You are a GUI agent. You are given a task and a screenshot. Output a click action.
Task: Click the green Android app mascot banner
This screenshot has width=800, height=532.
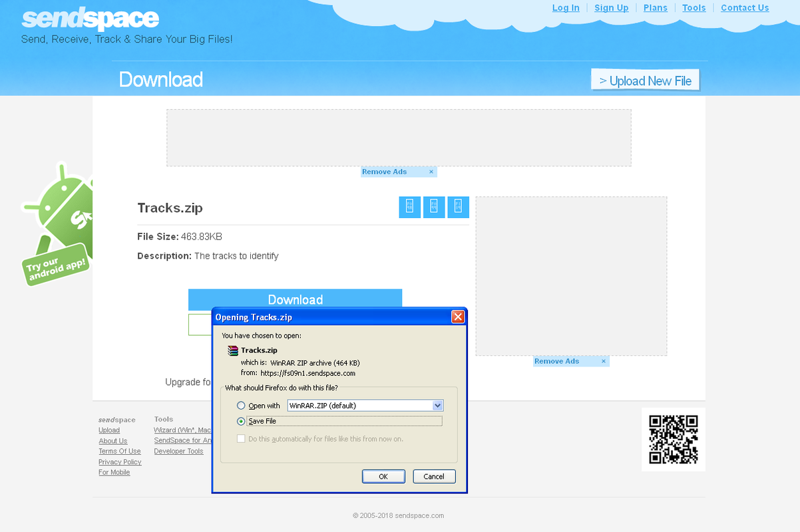tap(57, 225)
